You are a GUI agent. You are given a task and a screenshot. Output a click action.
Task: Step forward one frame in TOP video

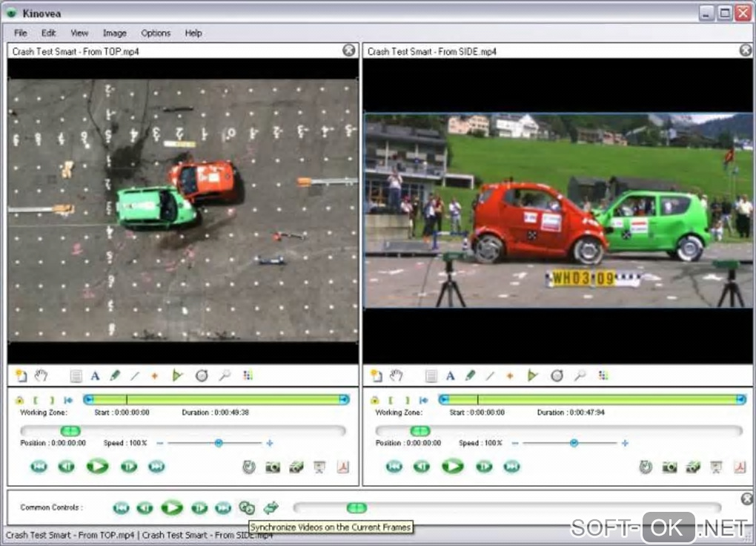click(x=129, y=467)
